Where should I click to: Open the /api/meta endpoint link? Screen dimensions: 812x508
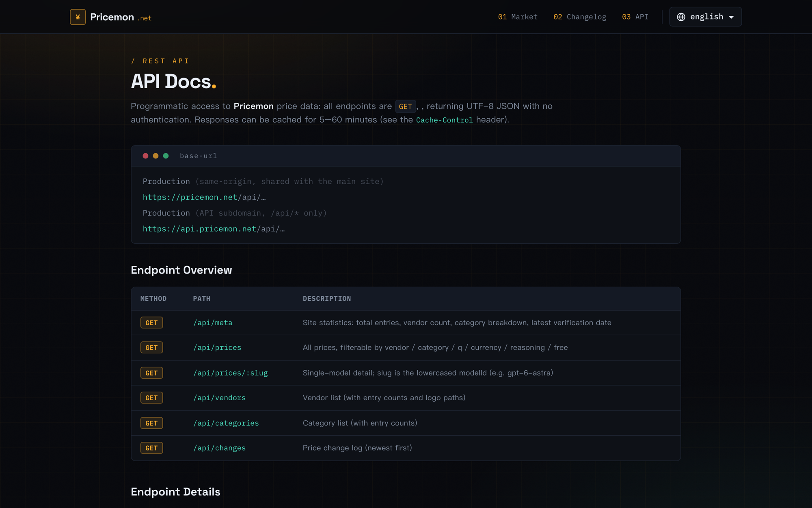click(x=213, y=323)
